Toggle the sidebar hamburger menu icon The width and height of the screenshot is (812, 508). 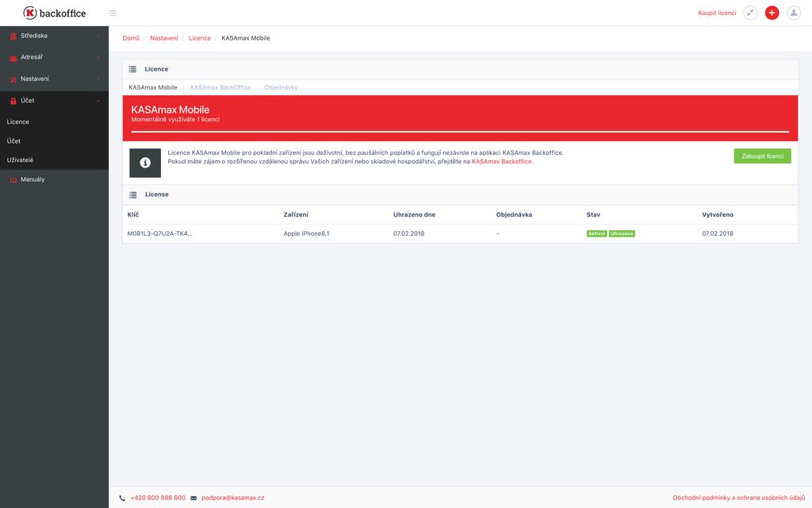pyautogui.click(x=113, y=13)
